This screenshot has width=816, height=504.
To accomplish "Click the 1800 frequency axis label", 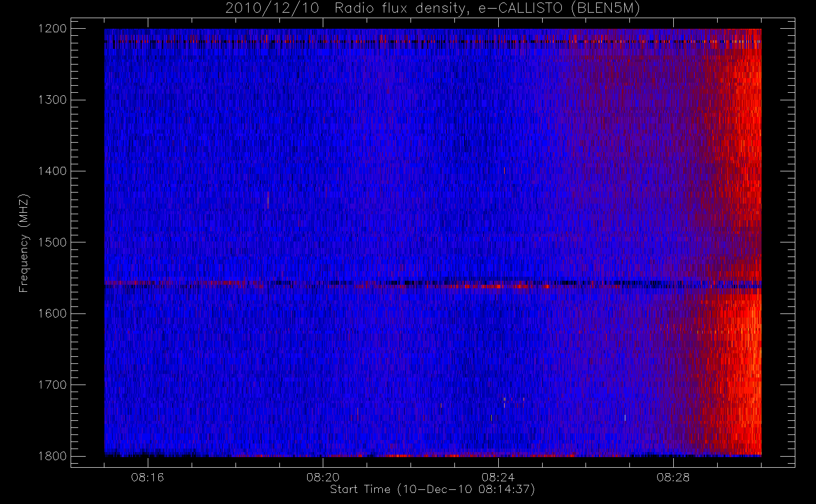I will pos(52,456).
